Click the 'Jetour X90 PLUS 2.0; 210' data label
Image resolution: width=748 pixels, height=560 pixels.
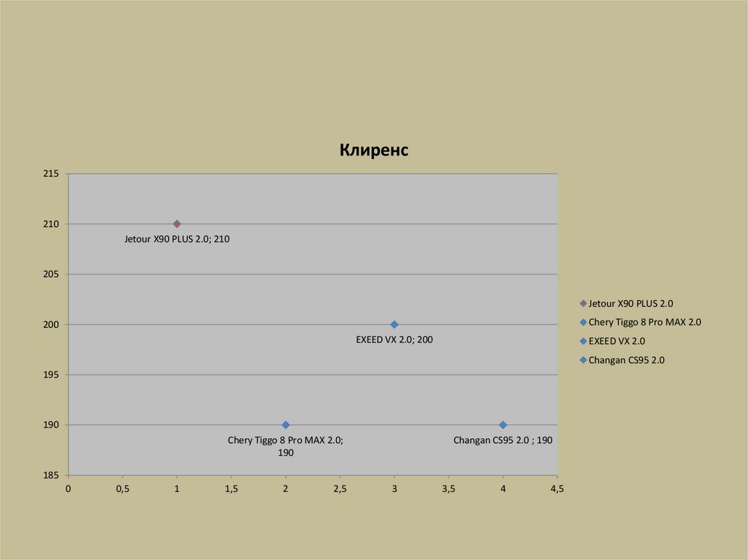(x=177, y=239)
